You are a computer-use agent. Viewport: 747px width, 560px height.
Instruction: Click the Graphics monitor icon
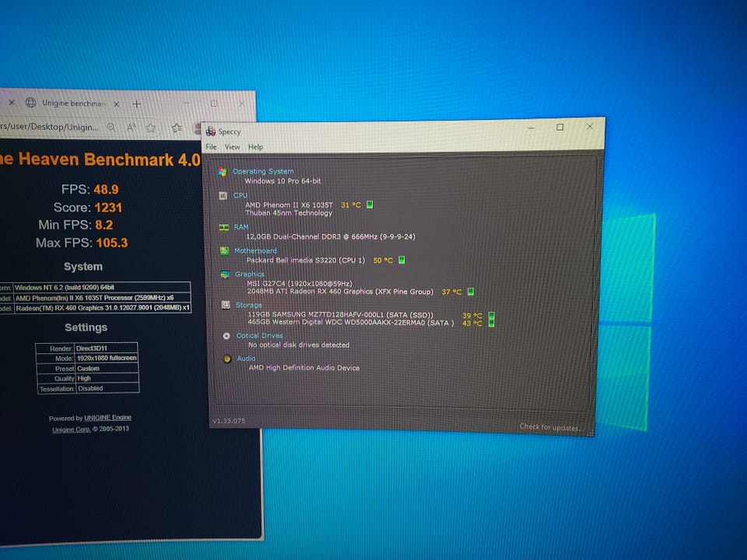click(225, 275)
